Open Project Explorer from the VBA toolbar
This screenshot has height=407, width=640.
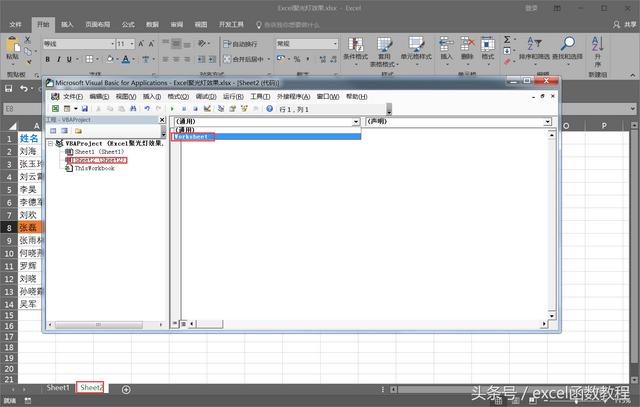click(221, 109)
